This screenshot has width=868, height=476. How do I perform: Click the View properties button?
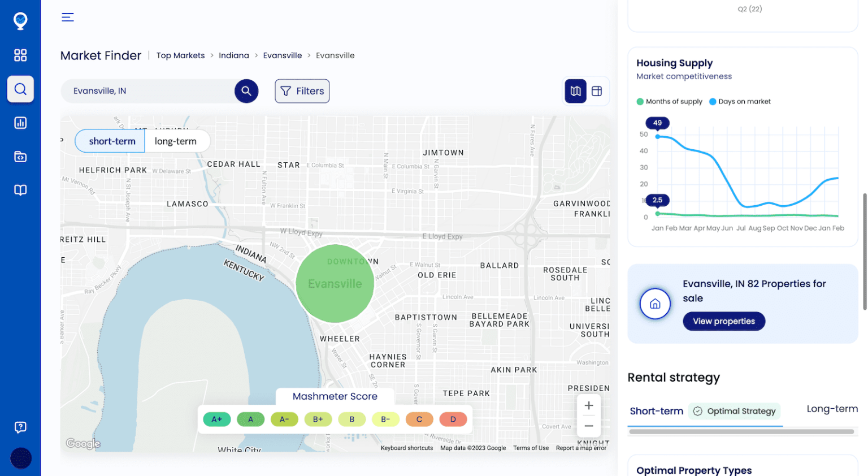pyautogui.click(x=724, y=321)
